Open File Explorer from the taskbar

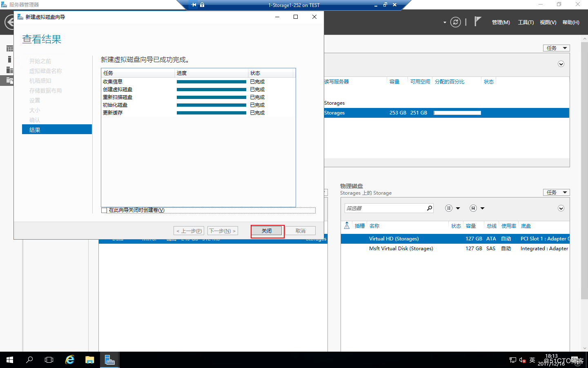(x=89, y=360)
